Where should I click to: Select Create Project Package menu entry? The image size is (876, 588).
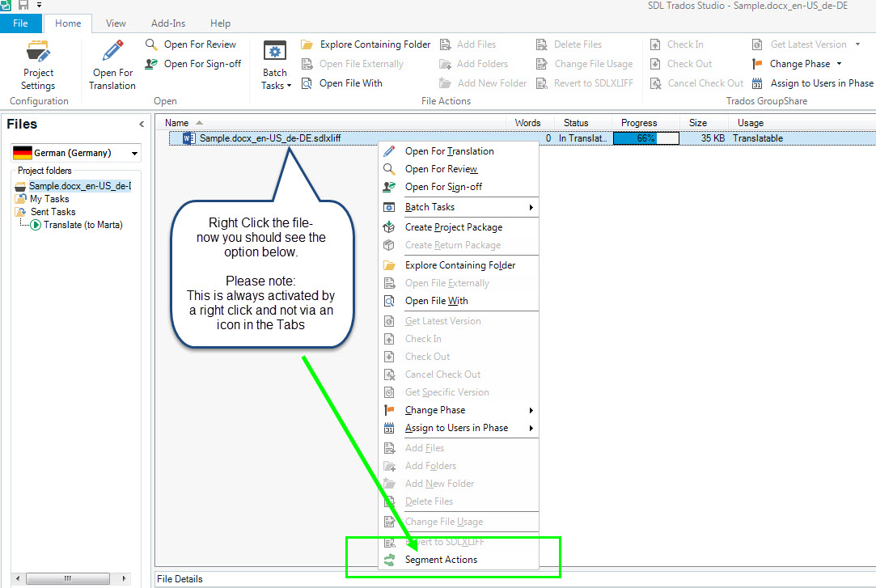point(453,227)
